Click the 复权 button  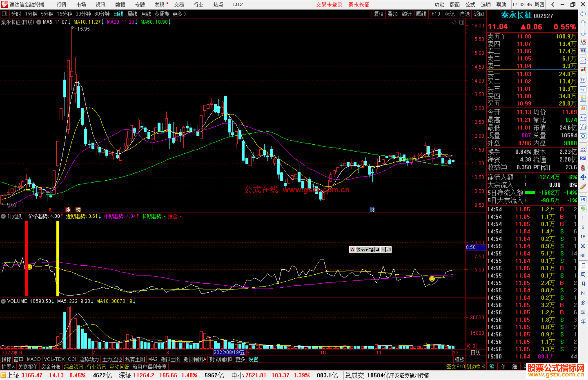(378, 14)
